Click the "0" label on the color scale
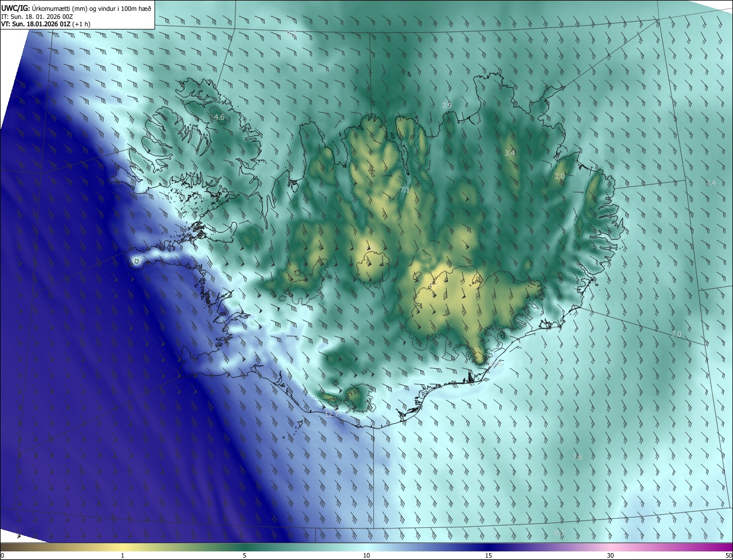Image resolution: width=733 pixels, height=560 pixels. coord(2,555)
